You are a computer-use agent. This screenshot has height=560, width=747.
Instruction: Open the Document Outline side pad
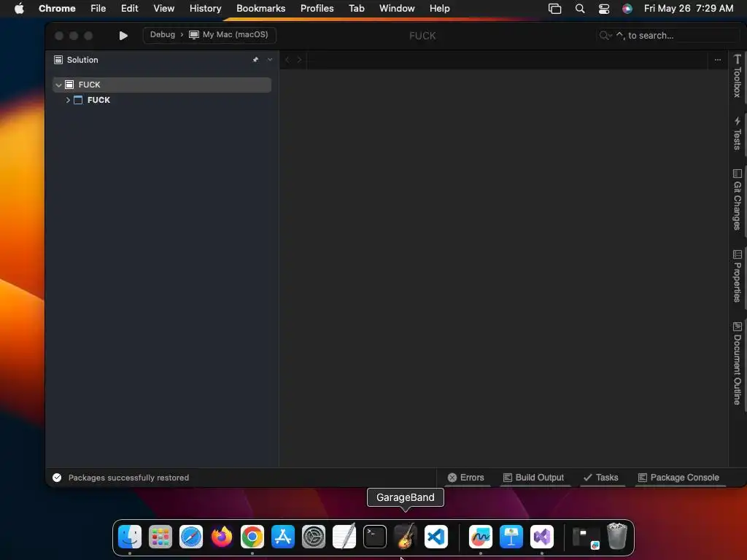737,364
